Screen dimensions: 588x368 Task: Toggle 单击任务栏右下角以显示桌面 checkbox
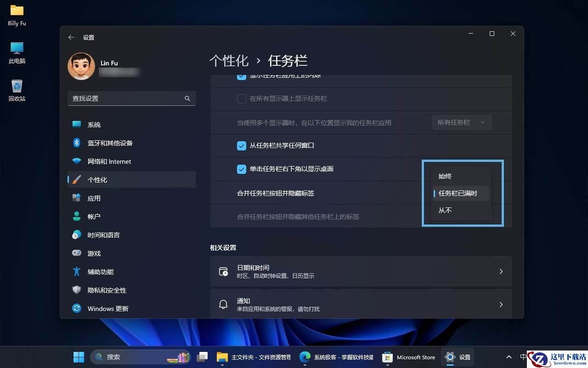242,169
